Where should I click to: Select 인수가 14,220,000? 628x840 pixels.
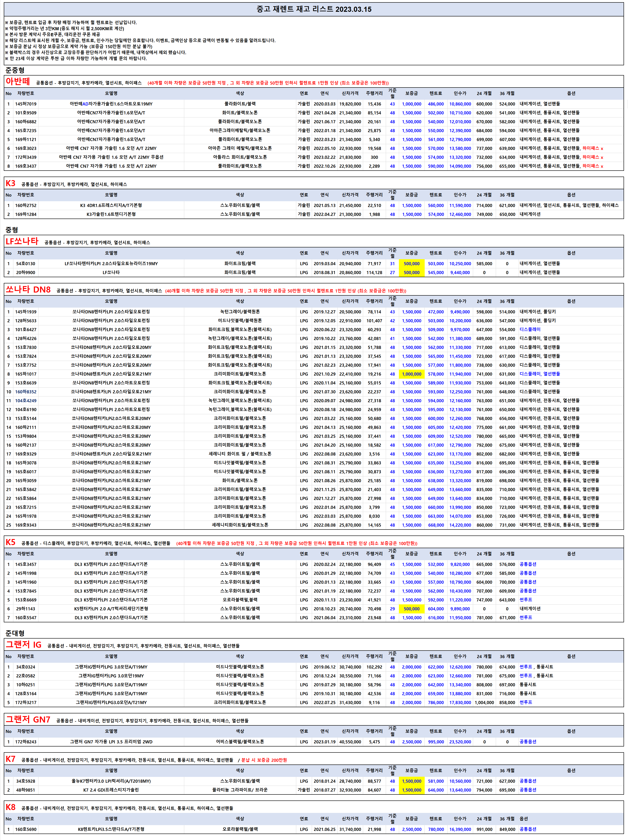pos(460,525)
